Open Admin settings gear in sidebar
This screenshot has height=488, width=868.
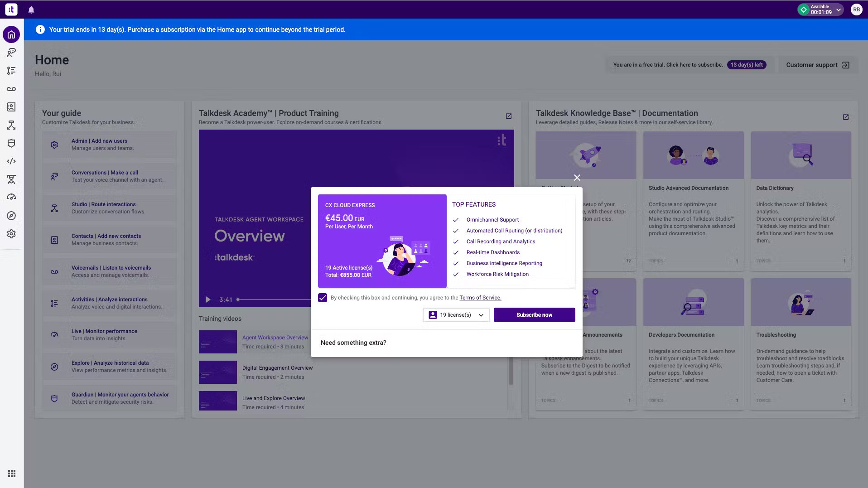(11, 234)
